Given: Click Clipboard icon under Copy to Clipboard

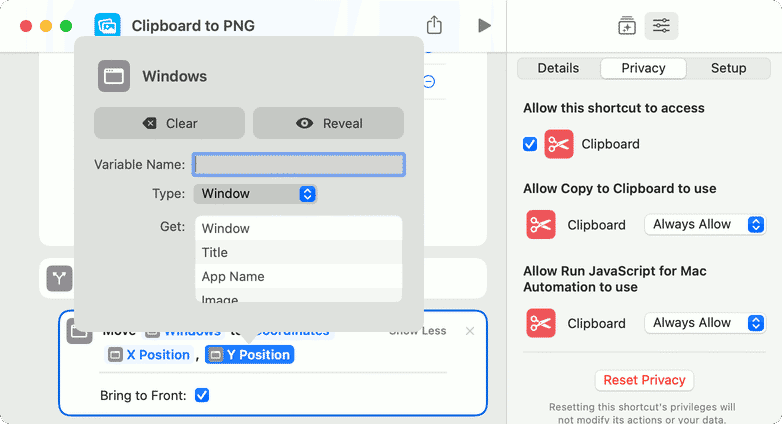Looking at the screenshot, I should (x=541, y=224).
